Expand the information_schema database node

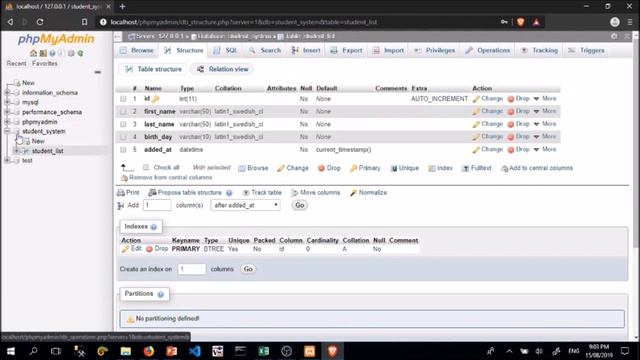[7, 93]
